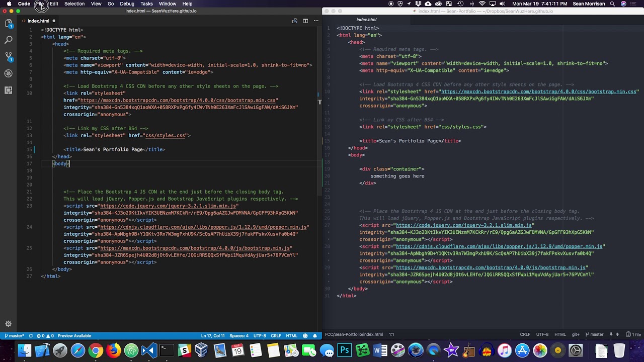Open Spotlight search in menu bar
This screenshot has height=362, width=644.
point(613,4)
